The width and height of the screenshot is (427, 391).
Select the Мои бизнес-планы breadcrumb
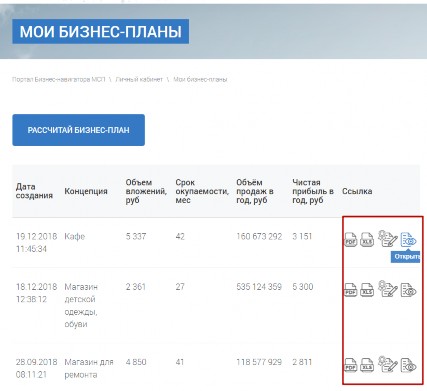(200, 80)
